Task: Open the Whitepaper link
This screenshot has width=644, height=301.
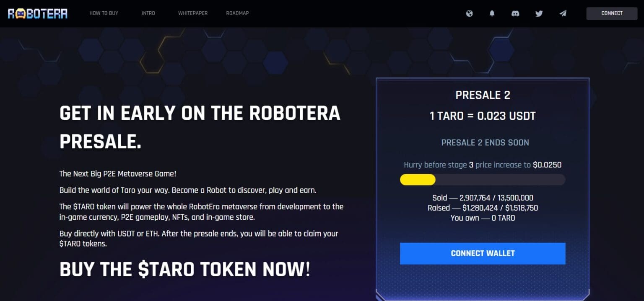Action: (x=193, y=13)
